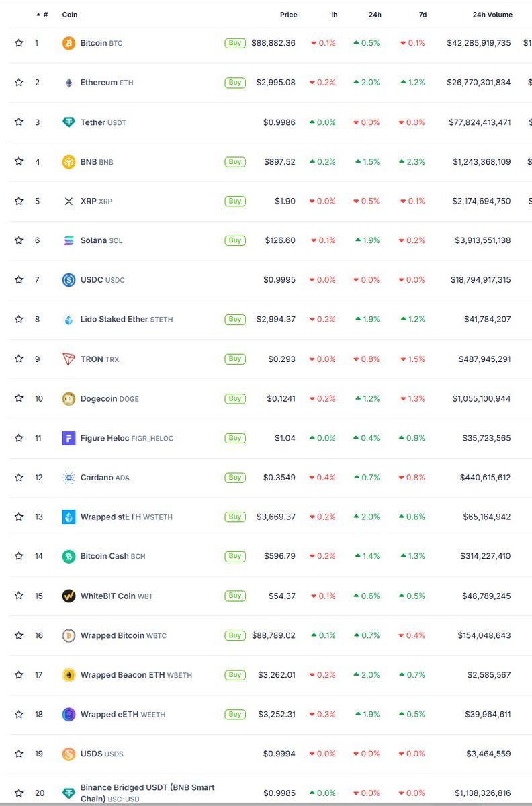The width and height of the screenshot is (532, 806).
Task: Click the Lido Staked Ether logo icon
Action: click(x=69, y=320)
